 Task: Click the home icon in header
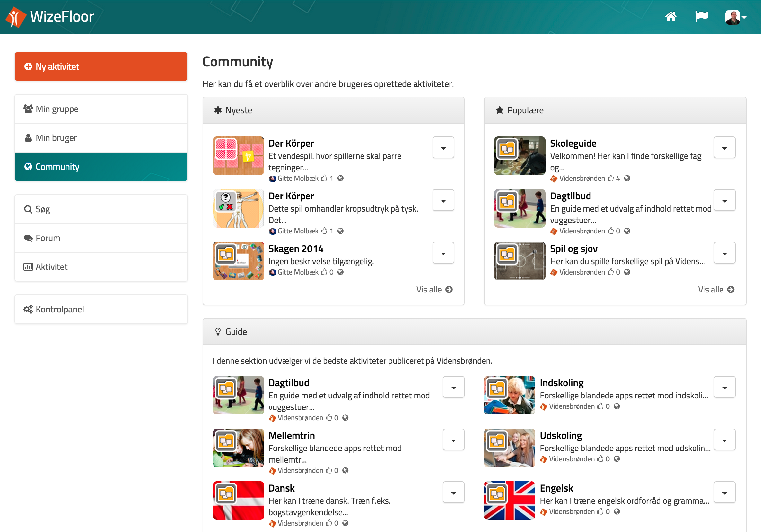670,17
